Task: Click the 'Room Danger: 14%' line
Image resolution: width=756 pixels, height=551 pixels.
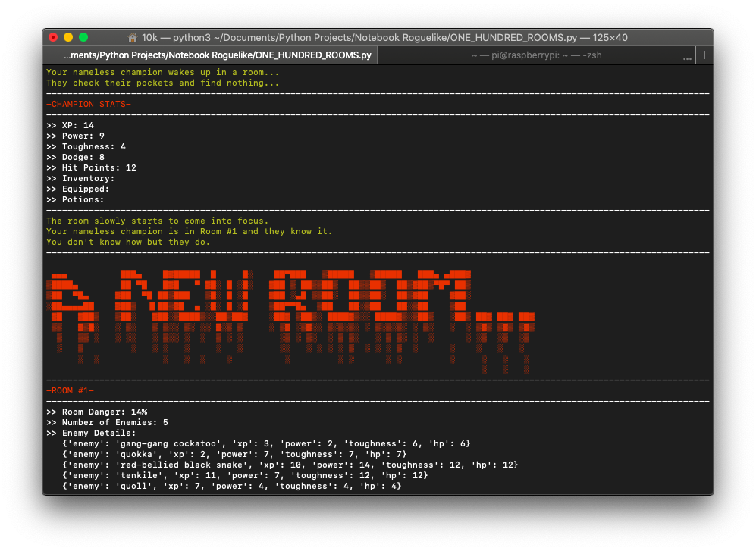Action: tap(96, 412)
